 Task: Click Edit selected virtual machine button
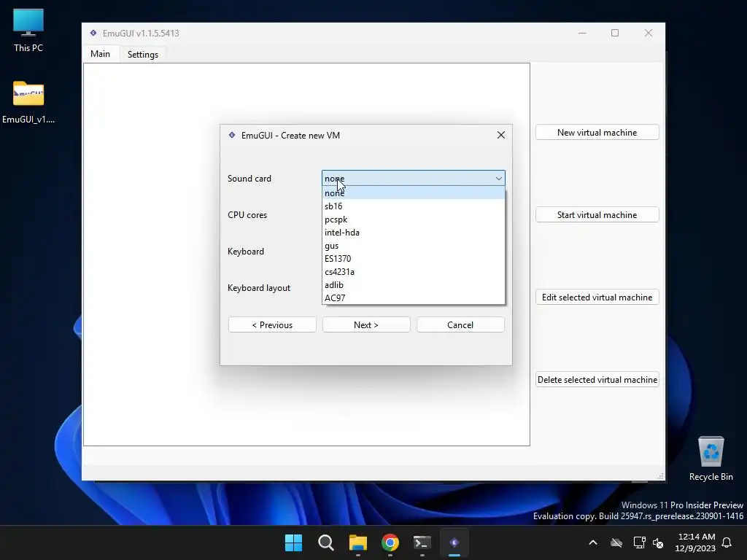point(597,297)
